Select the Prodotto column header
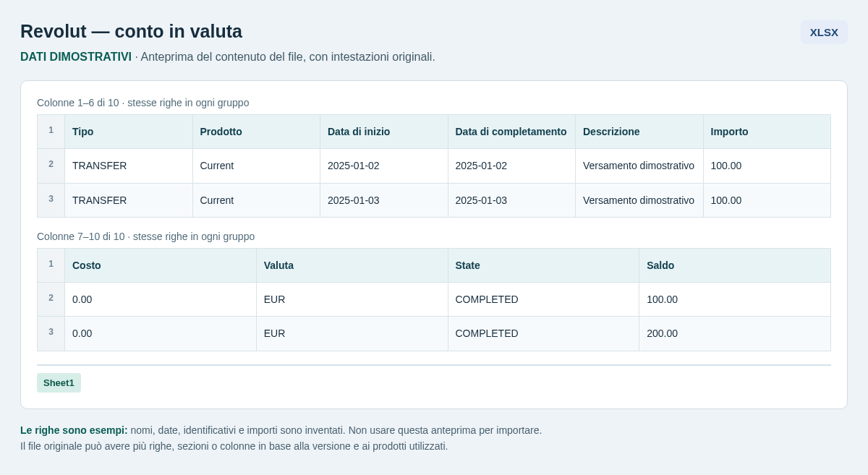868x475 pixels. [x=256, y=132]
